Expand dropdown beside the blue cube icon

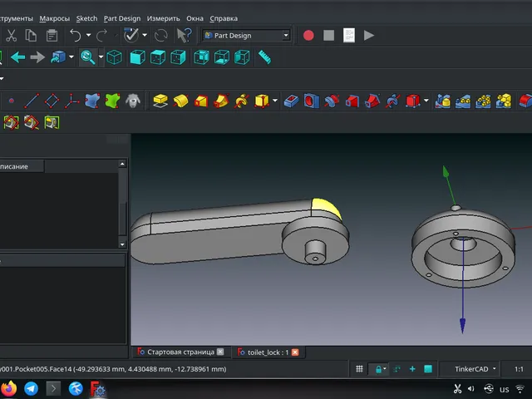coord(71,57)
